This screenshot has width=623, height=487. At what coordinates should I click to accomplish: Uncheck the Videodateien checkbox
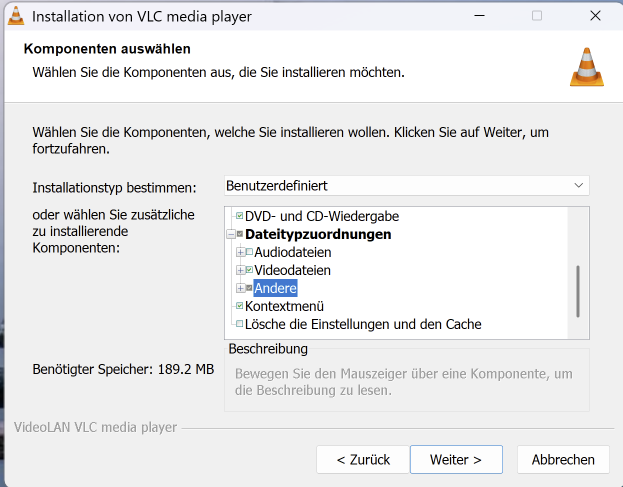pos(249,270)
